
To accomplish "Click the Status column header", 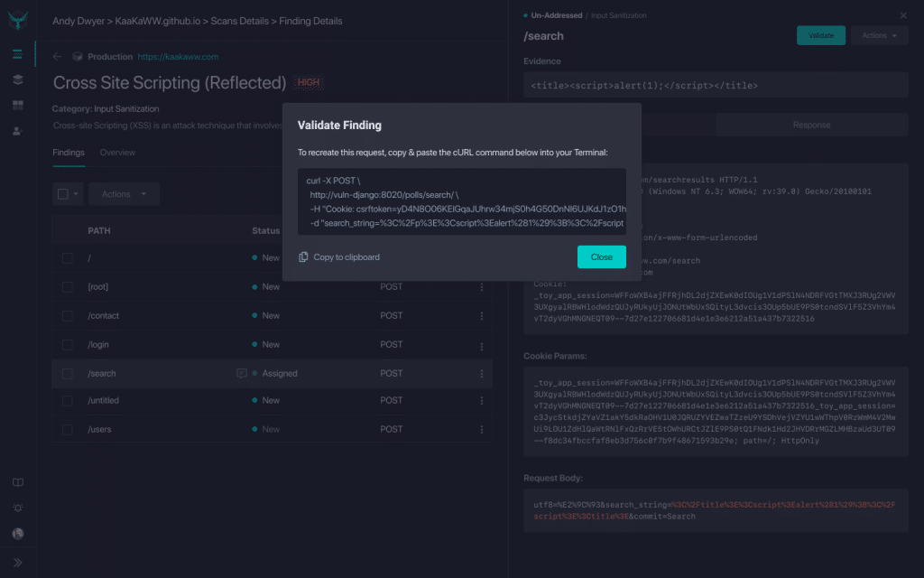I will pos(266,231).
